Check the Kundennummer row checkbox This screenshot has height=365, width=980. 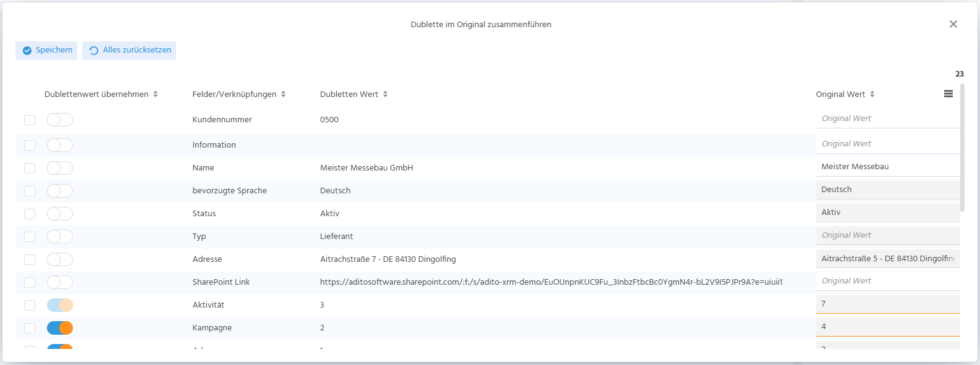(x=30, y=120)
